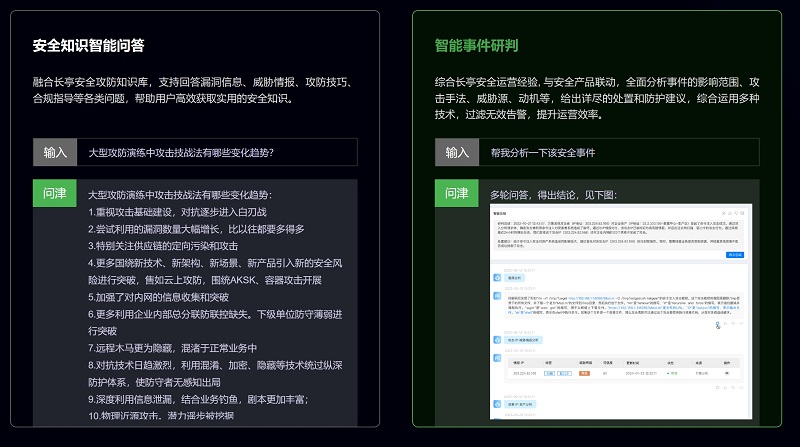Click the description starting 融合长亭安全攻防知识库
Image resolution: width=800 pixels, height=447 pixels.
pos(193,90)
